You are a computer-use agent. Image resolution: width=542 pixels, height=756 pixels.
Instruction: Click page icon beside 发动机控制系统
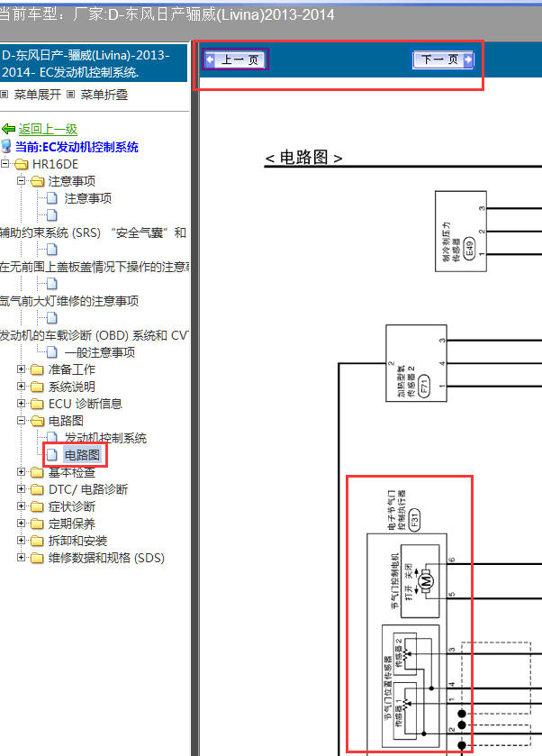pos(52,438)
